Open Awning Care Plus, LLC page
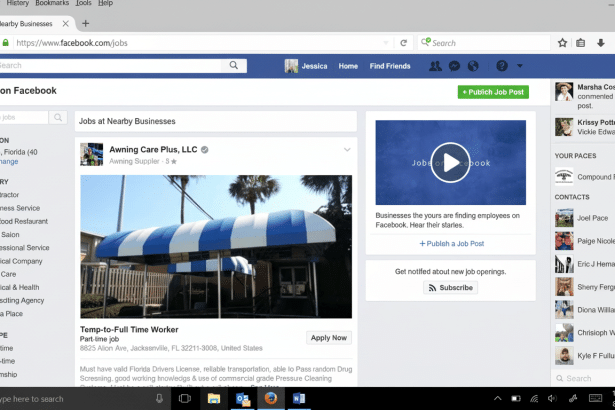This screenshot has width=615, height=410. [153, 149]
